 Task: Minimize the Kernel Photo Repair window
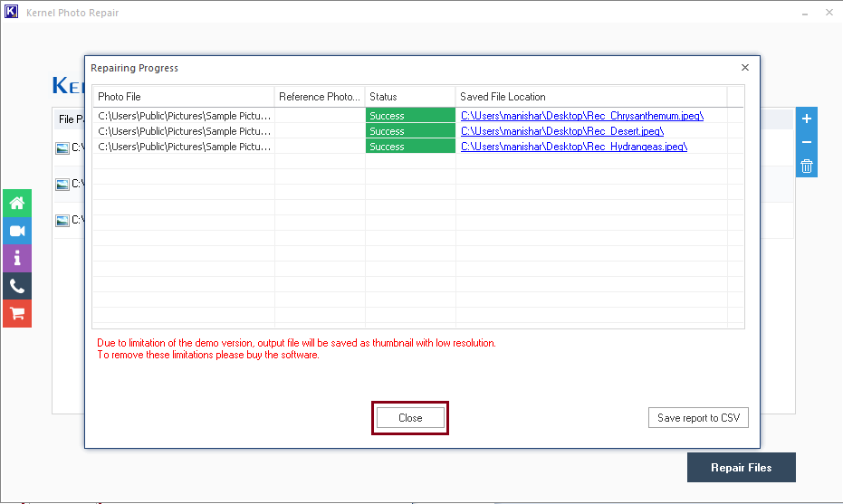point(805,13)
